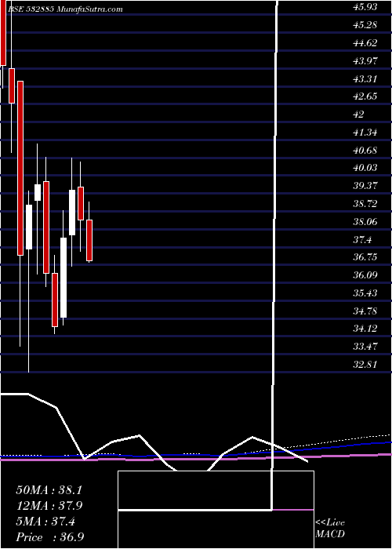Click the 43.31 price axis label
The width and height of the screenshot is (392, 549).
tap(365, 78)
